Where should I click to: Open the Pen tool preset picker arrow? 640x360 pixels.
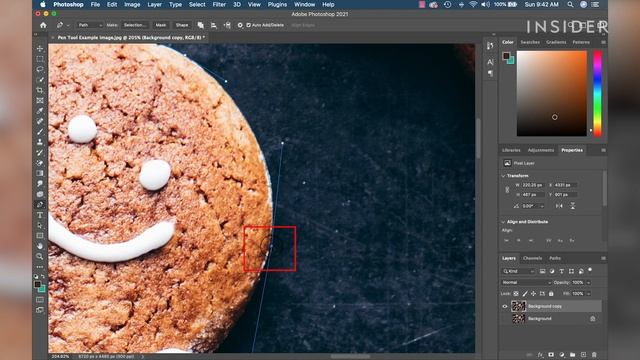pyautogui.click(x=68, y=25)
